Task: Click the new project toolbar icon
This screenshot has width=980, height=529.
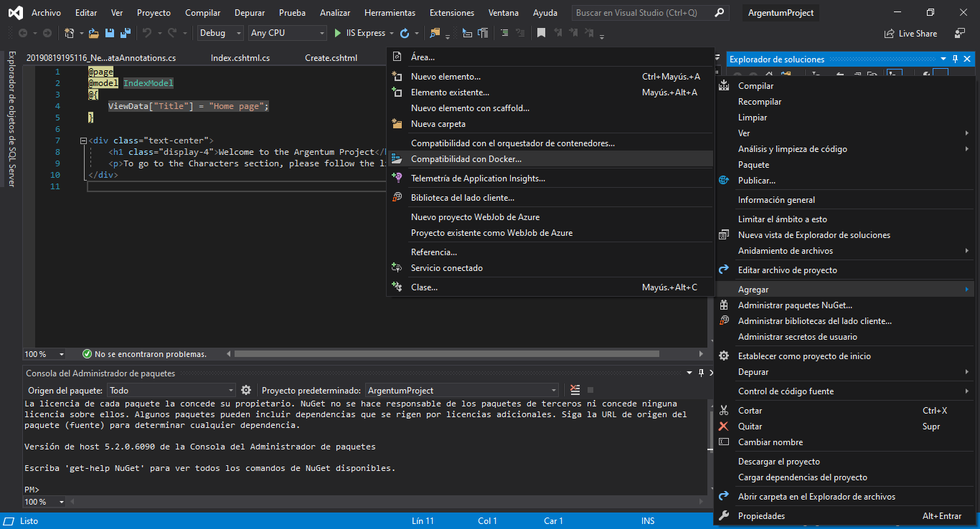Action: tap(70, 33)
